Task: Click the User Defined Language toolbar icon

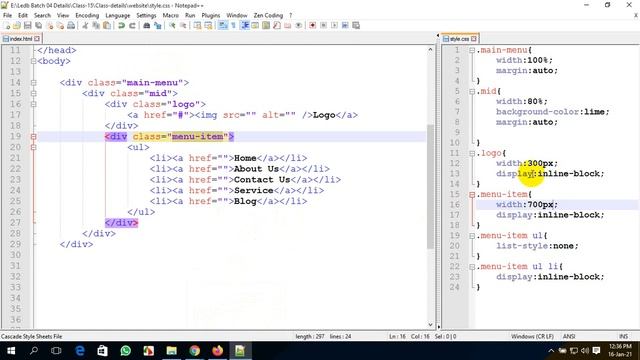Action: coord(256,25)
